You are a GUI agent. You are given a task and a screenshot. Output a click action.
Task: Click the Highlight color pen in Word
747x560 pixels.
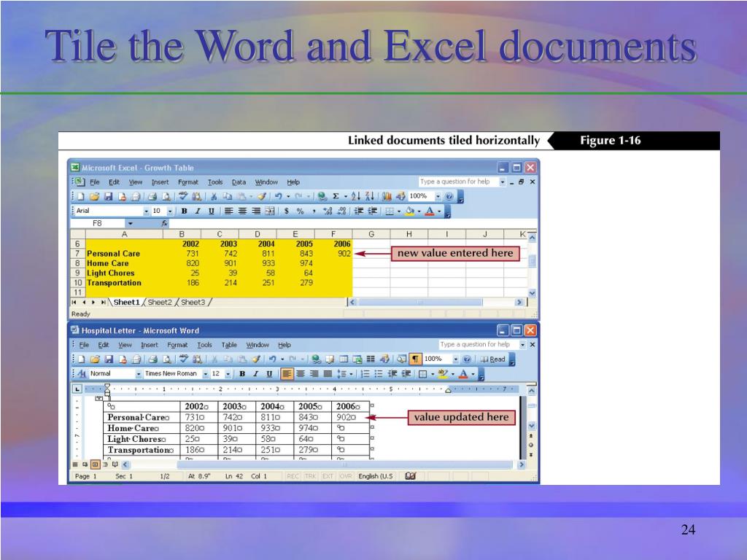coord(443,374)
